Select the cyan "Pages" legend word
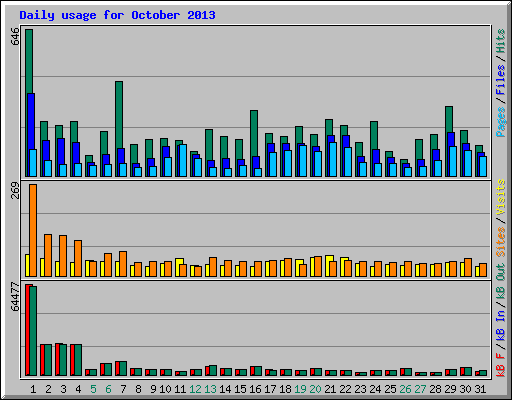This screenshot has width=512, height=400. click(x=501, y=122)
